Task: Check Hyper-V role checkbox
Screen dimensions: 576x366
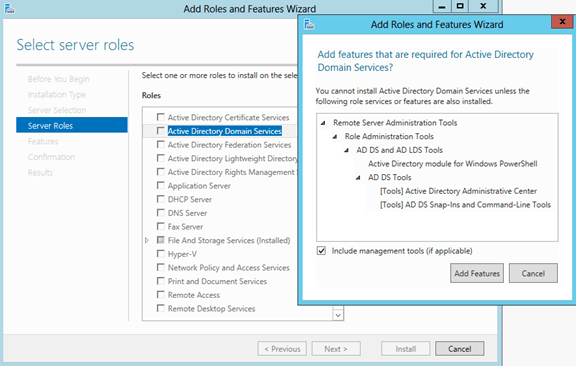Action: point(161,254)
